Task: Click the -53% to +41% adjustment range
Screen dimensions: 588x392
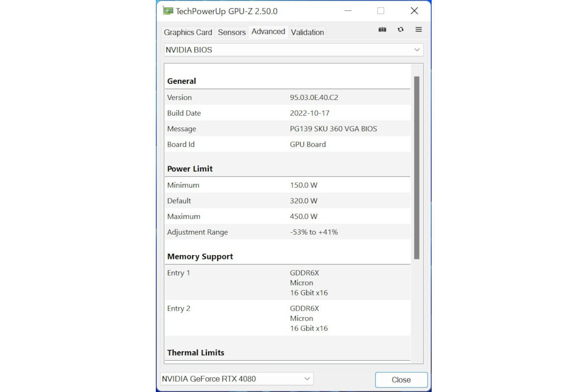Action: coord(314,232)
